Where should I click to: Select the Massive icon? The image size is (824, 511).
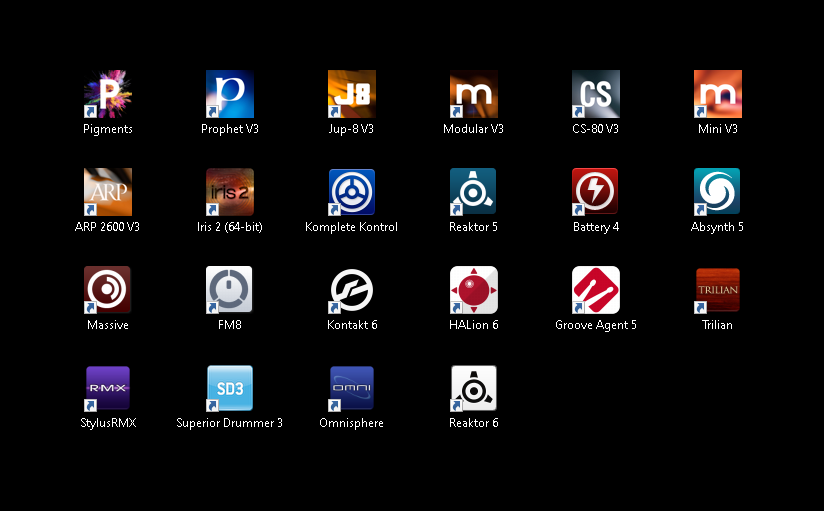pos(107,290)
